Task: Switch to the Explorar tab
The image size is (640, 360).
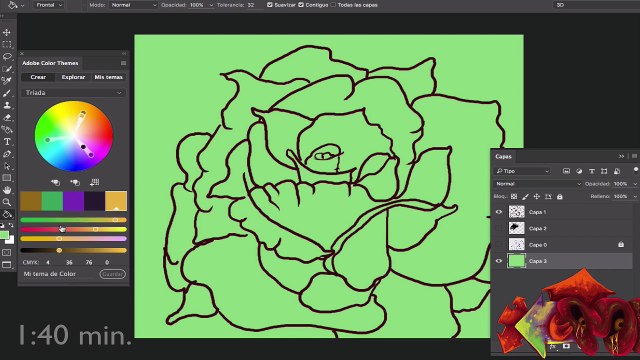Action: 73,77
